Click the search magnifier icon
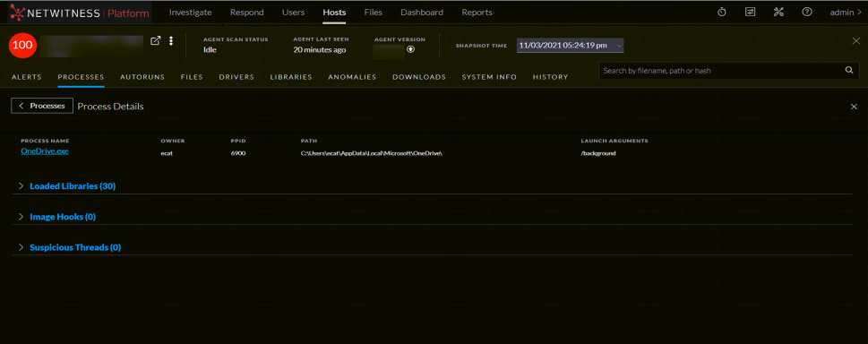Screen dimensions: 868x344 point(848,71)
